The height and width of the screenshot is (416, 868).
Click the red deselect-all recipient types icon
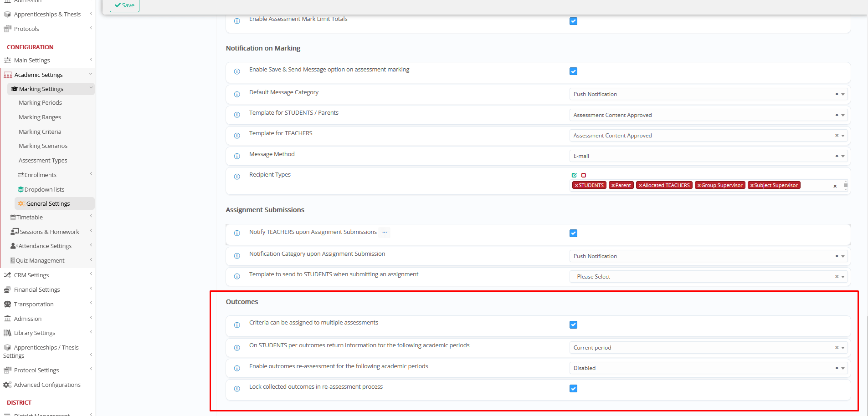[x=584, y=175]
